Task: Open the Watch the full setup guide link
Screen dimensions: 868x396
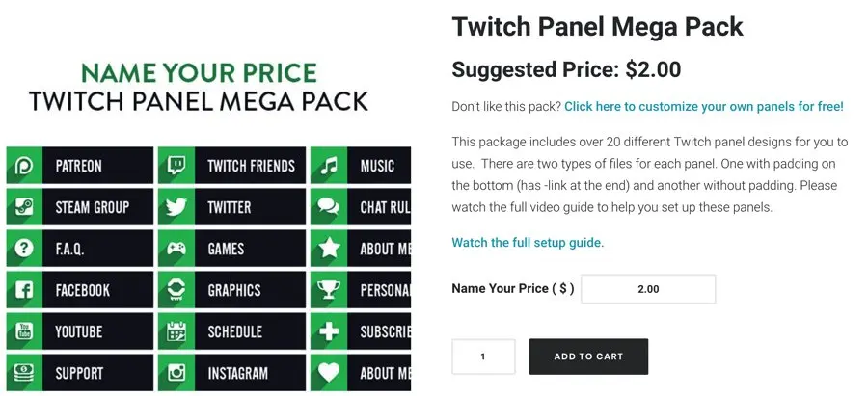Action: [528, 243]
